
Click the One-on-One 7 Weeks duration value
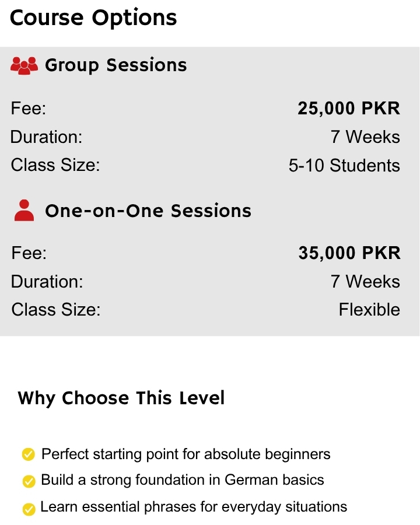[x=365, y=281]
